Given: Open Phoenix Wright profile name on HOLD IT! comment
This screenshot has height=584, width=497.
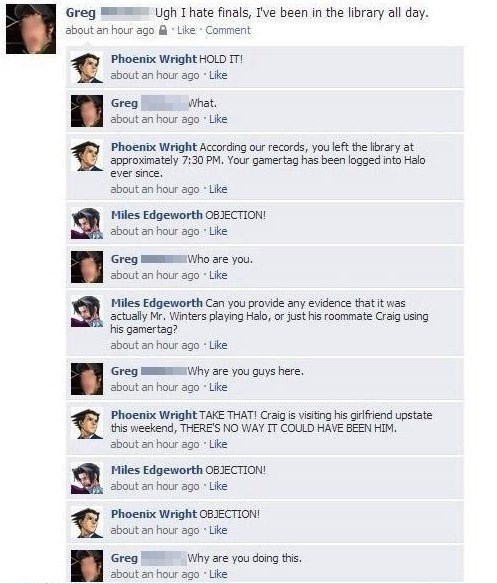Looking at the screenshot, I should coord(153,59).
